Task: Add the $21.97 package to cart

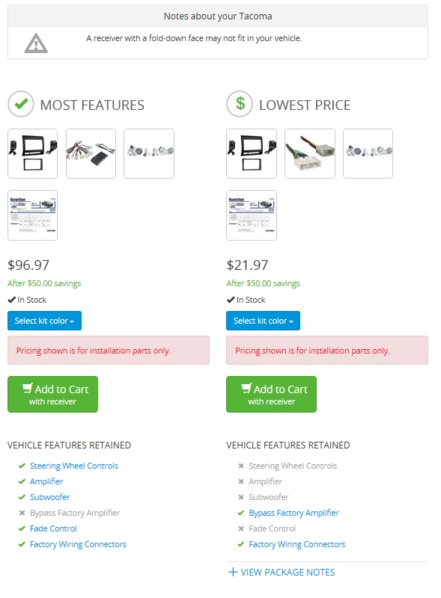Action: [271, 394]
